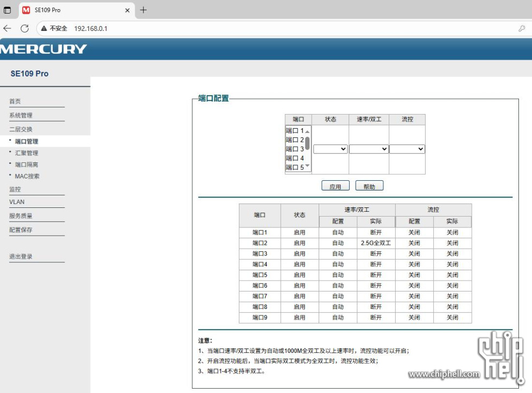Viewport: 532px width, 393px height.
Task: Open the 状态 dropdown
Action: tap(330, 149)
